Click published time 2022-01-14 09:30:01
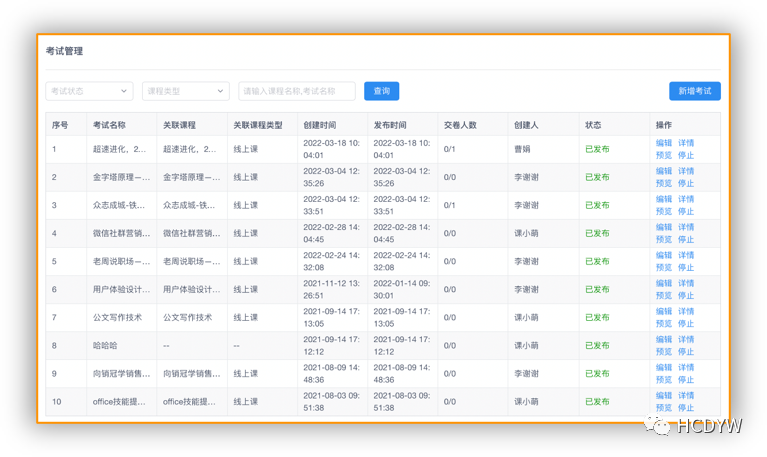The image size is (767, 457). click(x=402, y=289)
